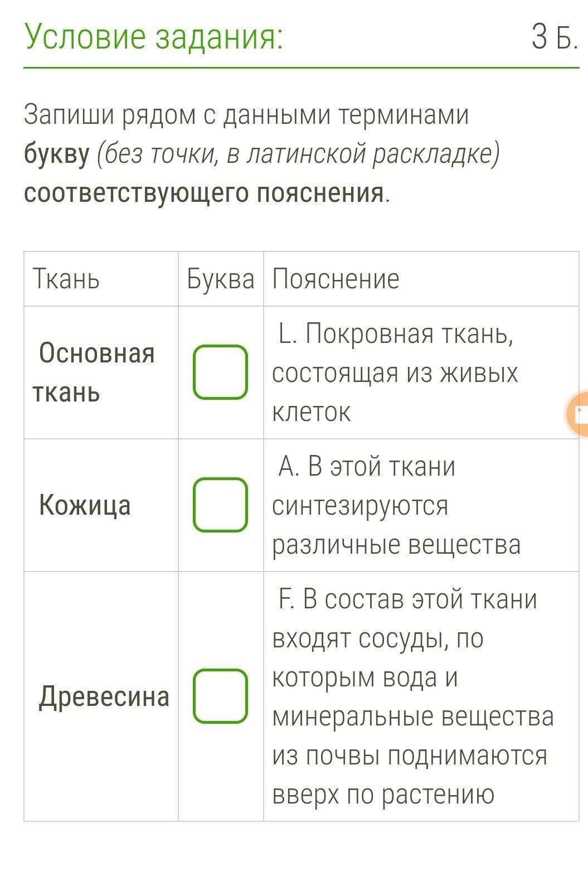Click the 'Ткань' column header

point(66,279)
